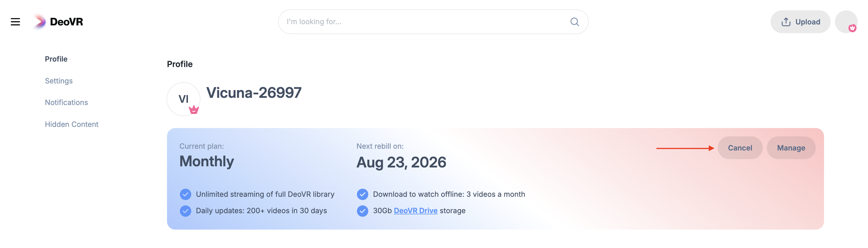Click the VI profile avatar

[183, 99]
